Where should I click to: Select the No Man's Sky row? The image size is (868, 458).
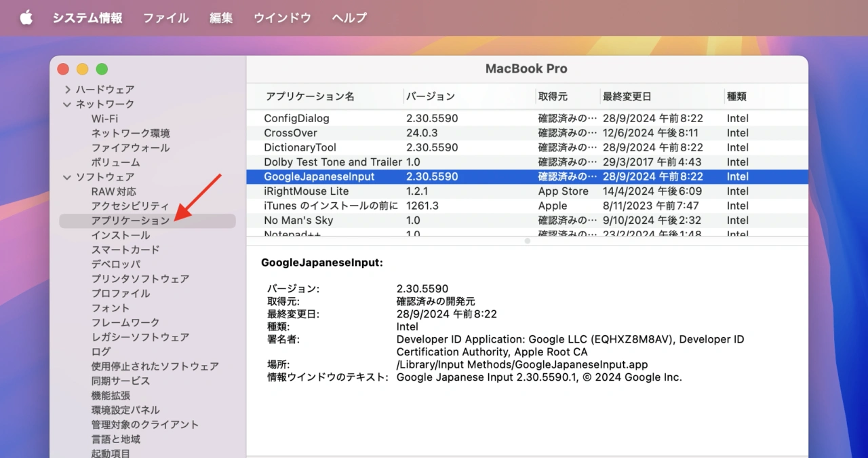(298, 221)
